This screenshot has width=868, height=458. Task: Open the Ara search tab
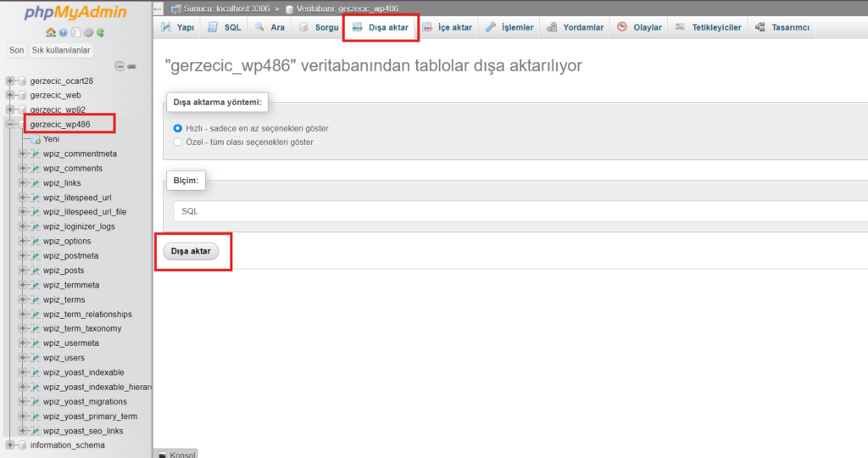click(x=270, y=28)
